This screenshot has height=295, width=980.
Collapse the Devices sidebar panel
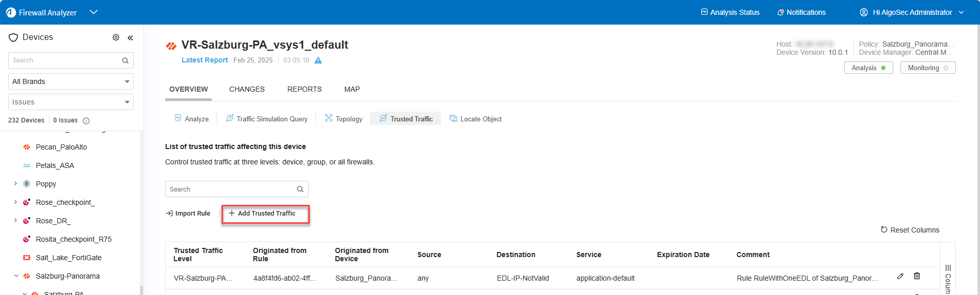tap(130, 37)
